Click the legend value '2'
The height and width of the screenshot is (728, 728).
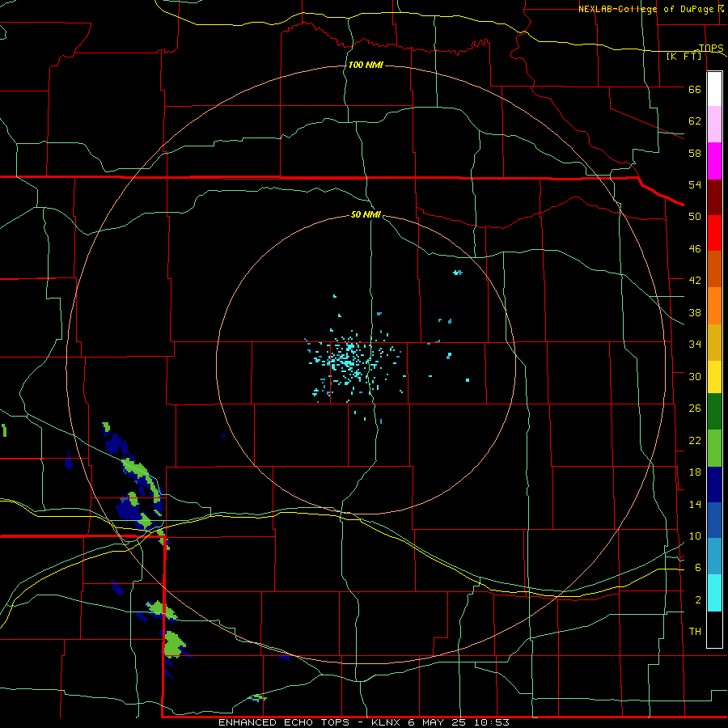pos(697,599)
